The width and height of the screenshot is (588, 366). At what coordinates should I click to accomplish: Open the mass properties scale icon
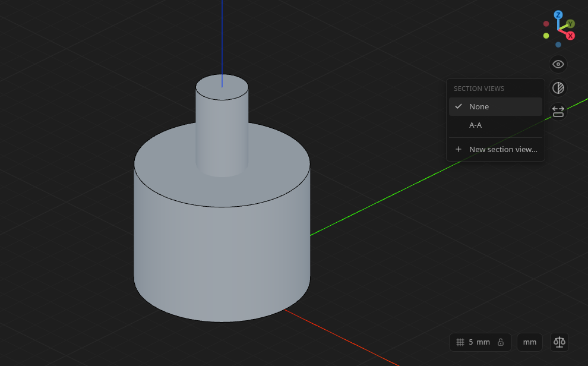559,342
